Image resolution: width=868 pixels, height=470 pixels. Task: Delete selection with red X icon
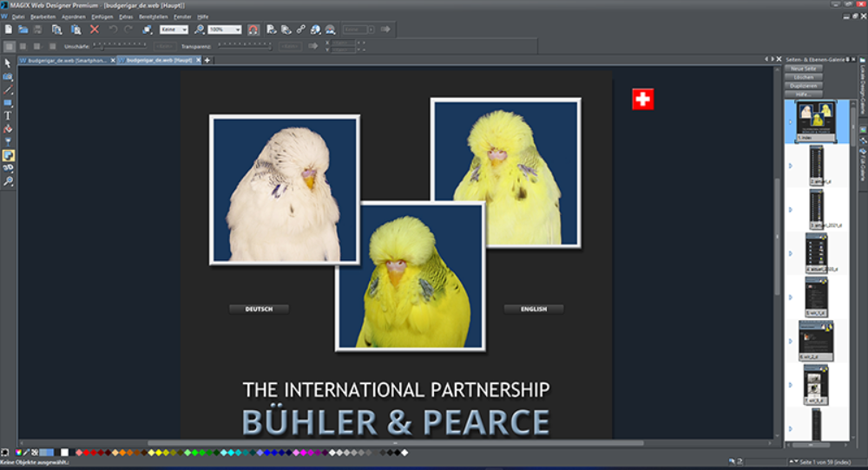point(95,29)
